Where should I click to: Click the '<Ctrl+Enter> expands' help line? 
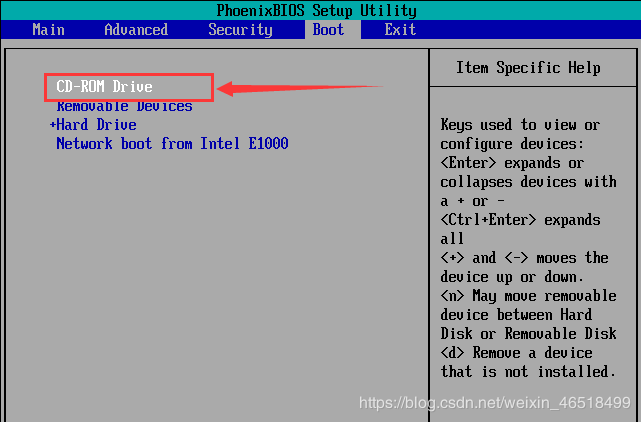click(x=520, y=220)
